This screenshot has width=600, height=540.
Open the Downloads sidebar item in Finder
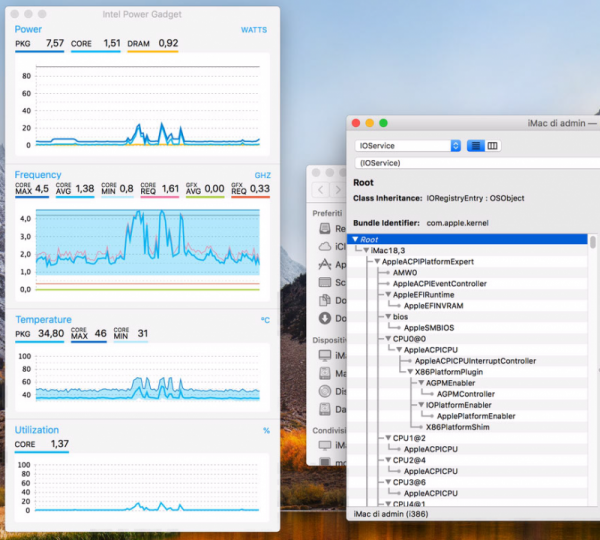(332, 318)
